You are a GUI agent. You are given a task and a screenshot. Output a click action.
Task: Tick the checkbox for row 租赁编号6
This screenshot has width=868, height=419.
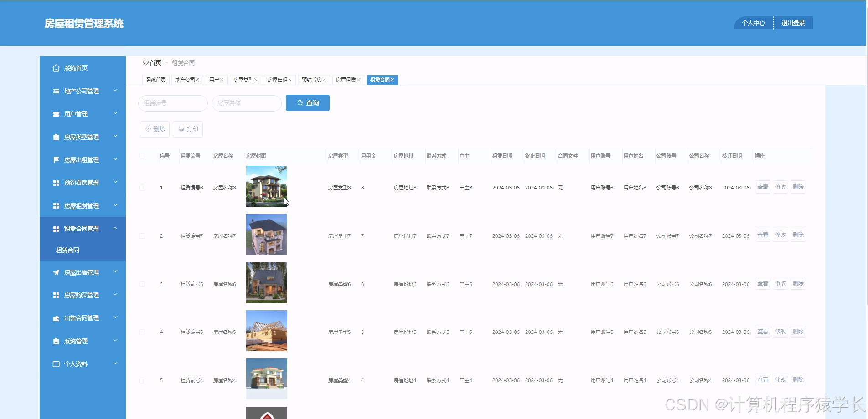142,284
